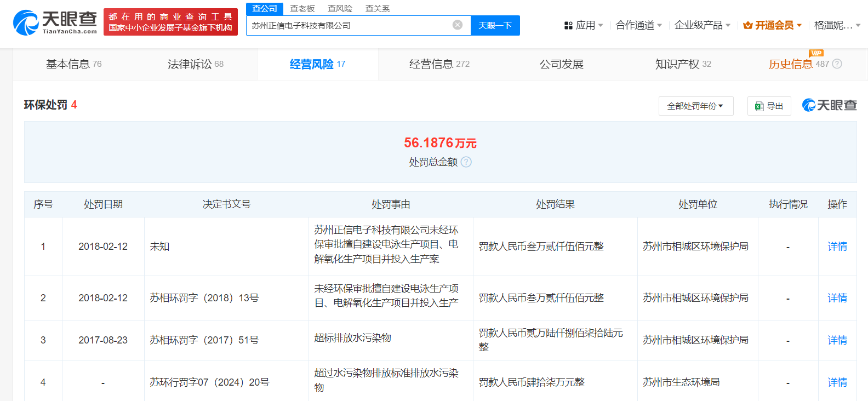Click the TianYanCha logo in the header

[55, 22]
